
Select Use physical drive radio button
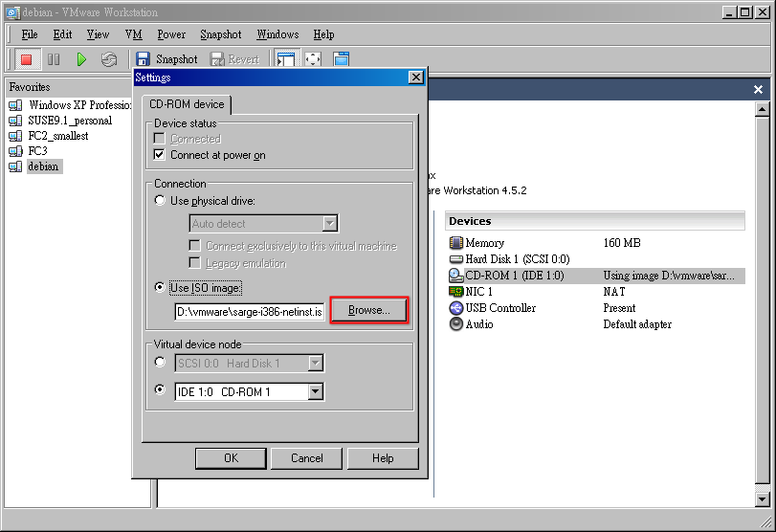(x=160, y=201)
